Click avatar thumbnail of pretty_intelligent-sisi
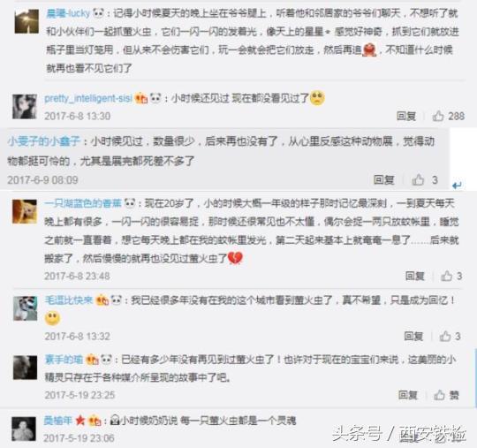 [25, 107]
